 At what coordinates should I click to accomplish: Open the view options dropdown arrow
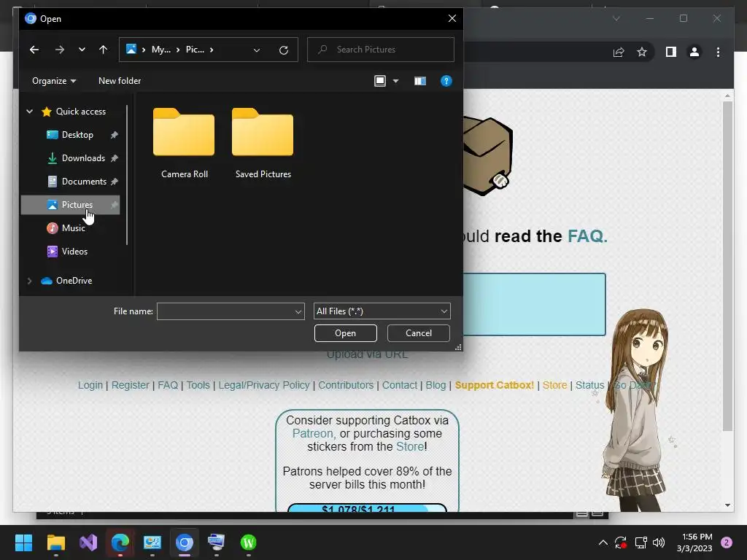coord(395,81)
